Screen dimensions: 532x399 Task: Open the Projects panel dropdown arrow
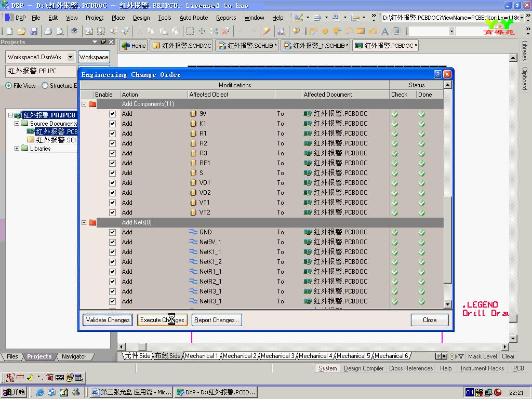click(95, 42)
